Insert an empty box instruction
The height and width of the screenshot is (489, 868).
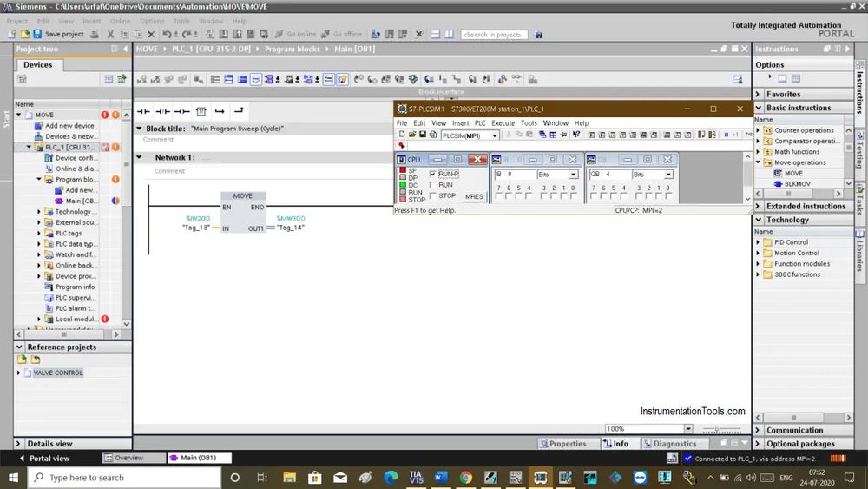point(201,111)
